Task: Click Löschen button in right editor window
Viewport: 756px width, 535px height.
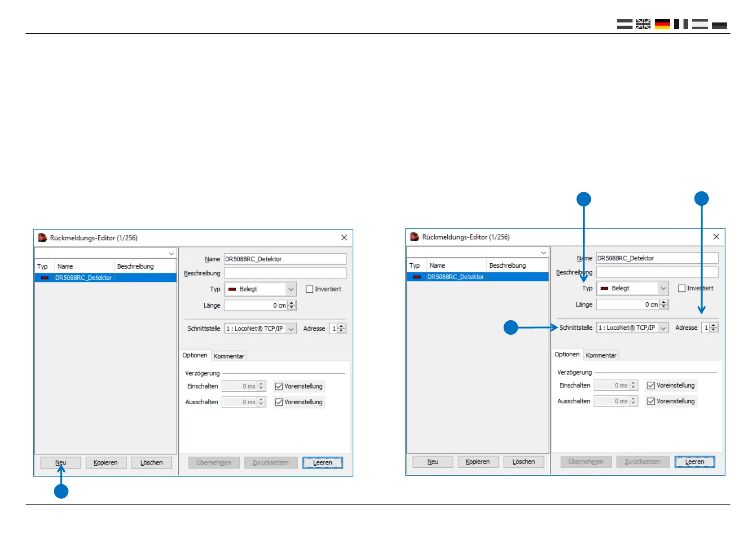Action: [x=523, y=462]
